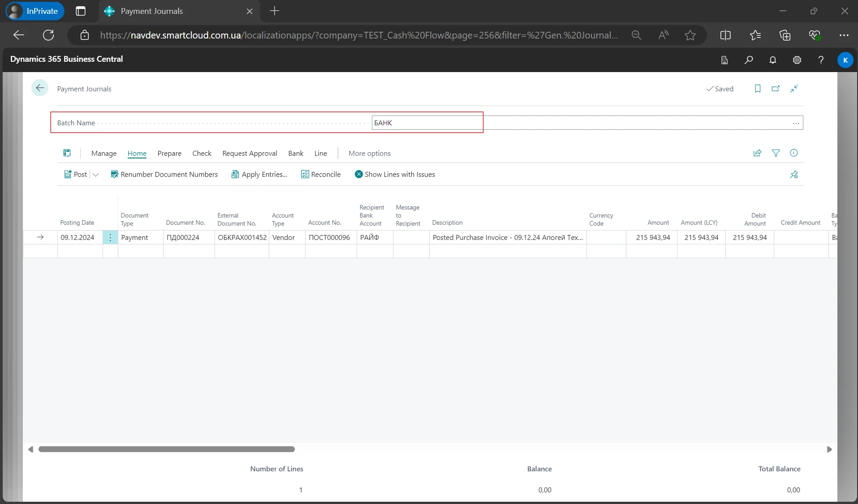Open page in new window icon
The height and width of the screenshot is (504, 858).
[x=776, y=89]
